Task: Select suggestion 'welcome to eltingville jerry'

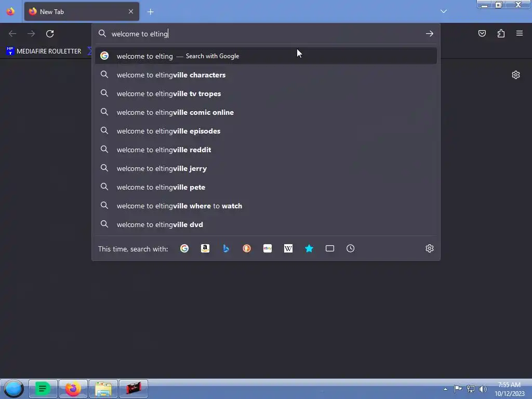Action: [x=266, y=168]
